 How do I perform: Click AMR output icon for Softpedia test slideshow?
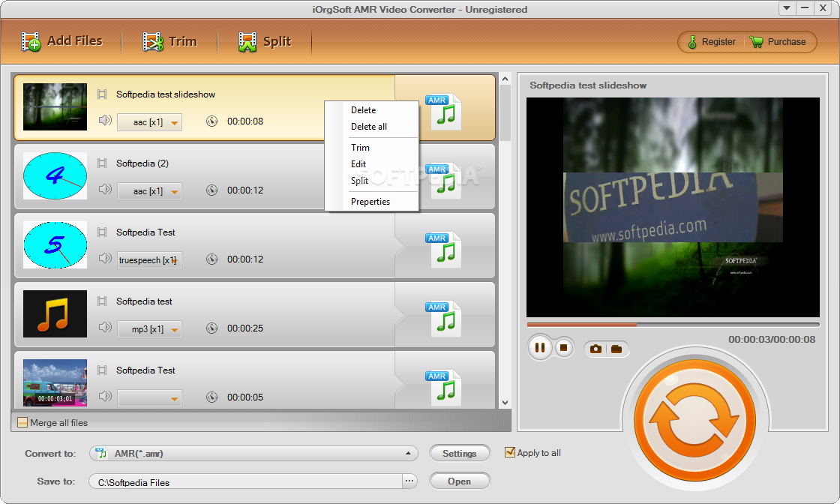point(443,112)
